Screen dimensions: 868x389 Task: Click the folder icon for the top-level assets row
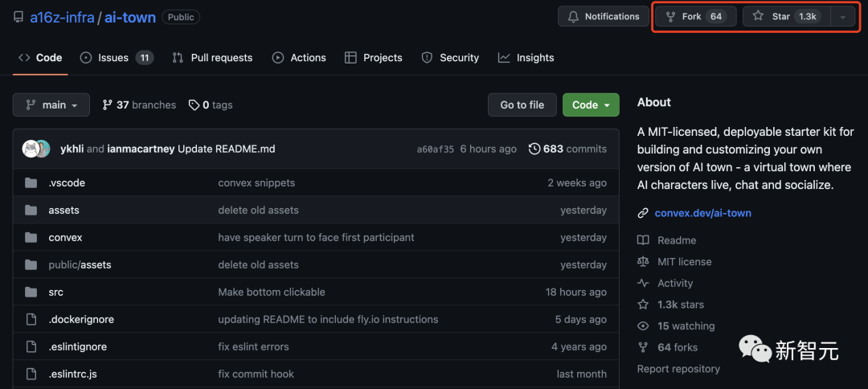point(31,211)
